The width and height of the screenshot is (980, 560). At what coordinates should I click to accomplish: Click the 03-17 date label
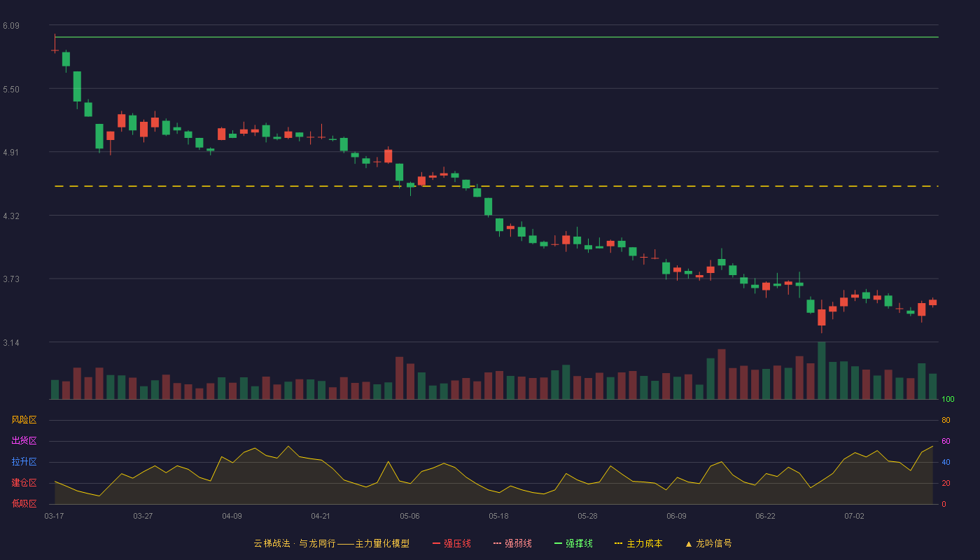click(54, 516)
